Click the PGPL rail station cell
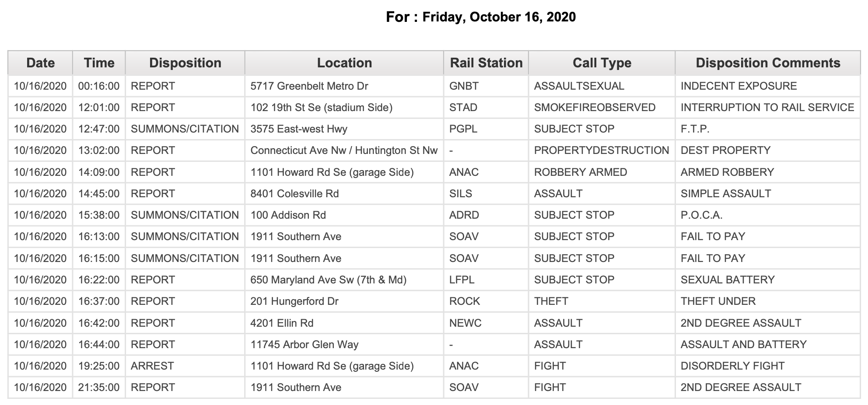868x405 pixels. 486,129
